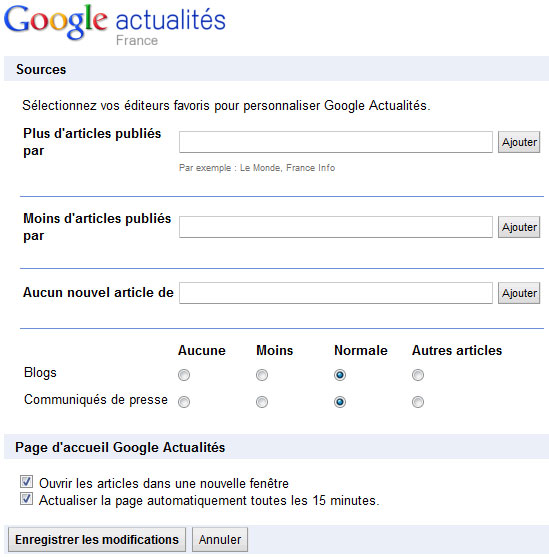The height and width of the screenshot is (557, 549).
Task: Click Ajouter next to Plus d'articles field
Action: click(x=519, y=142)
